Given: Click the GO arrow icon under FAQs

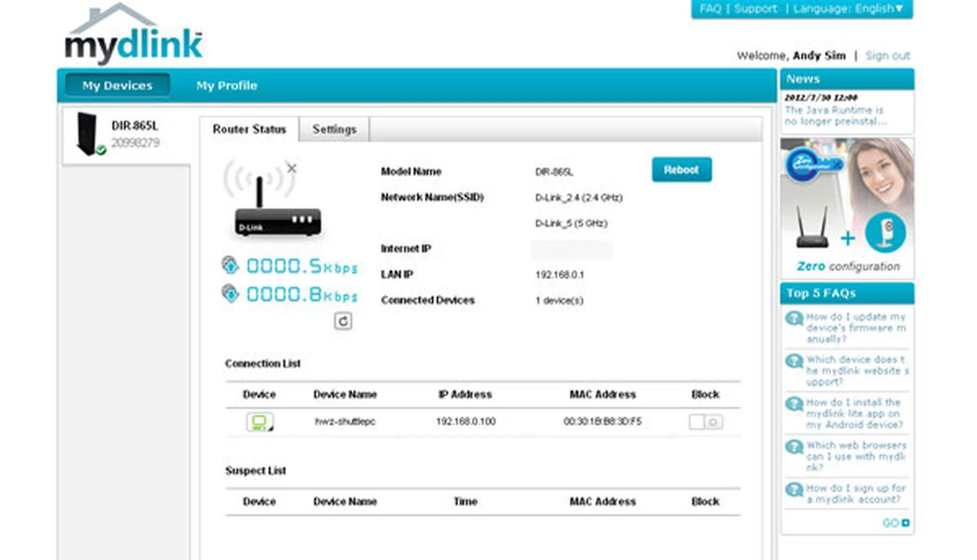Looking at the screenshot, I should tap(905, 523).
